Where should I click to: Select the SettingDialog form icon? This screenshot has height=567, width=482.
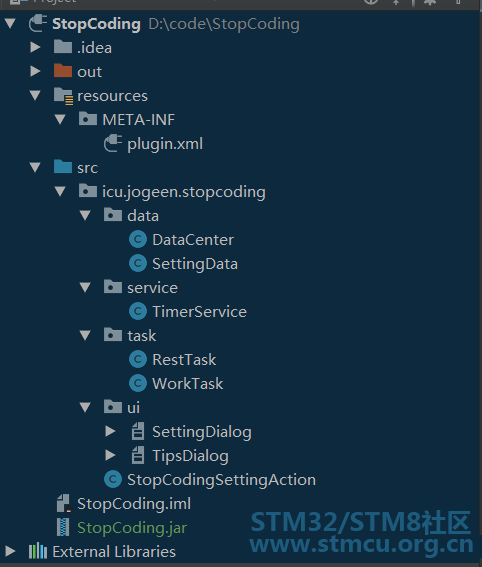click(138, 431)
